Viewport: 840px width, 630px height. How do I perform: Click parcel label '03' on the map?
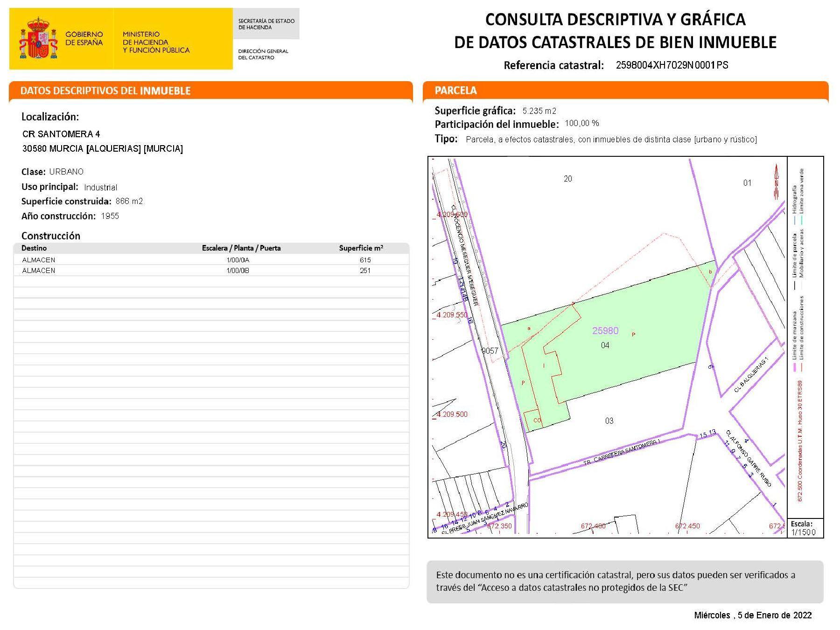pos(609,421)
